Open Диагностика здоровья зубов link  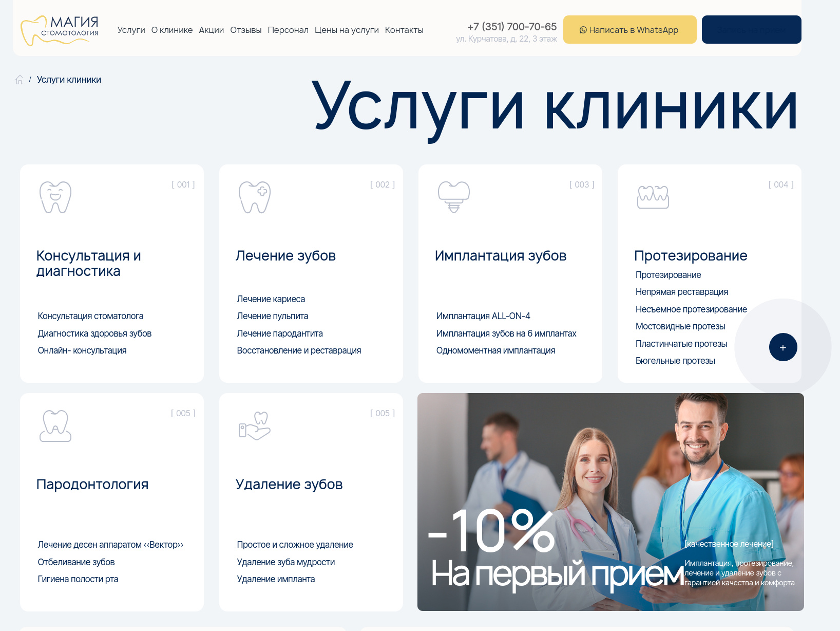[x=94, y=333]
